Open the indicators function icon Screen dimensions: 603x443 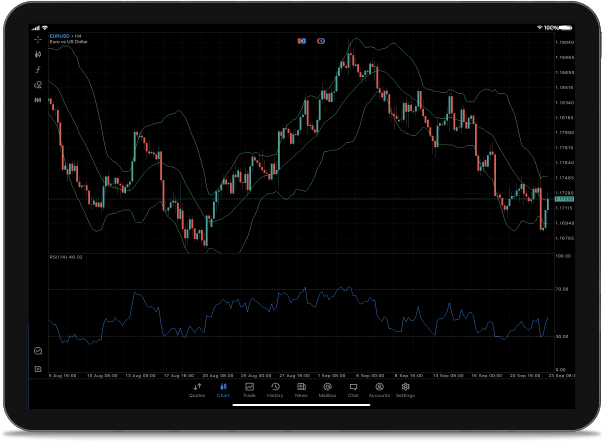point(38,70)
